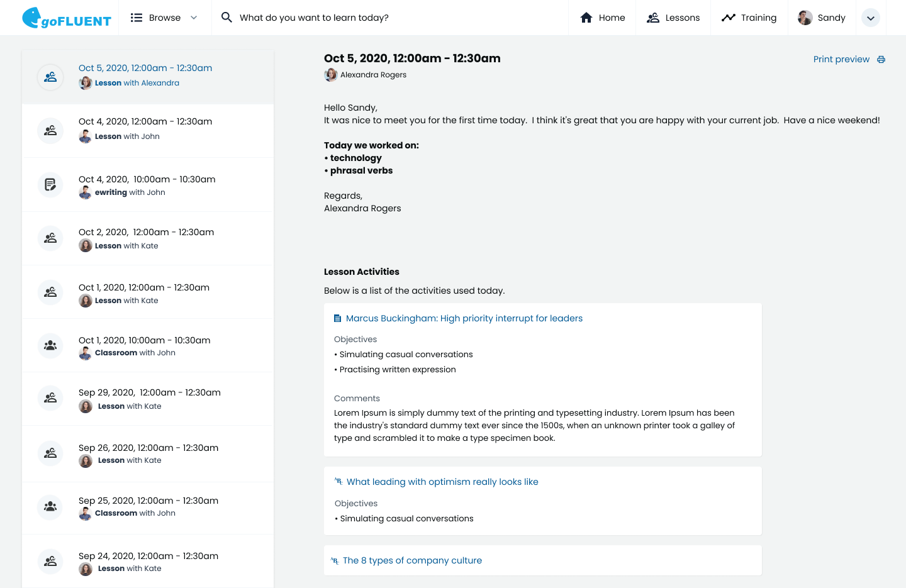
Task: Click the Home house icon
Action: pos(586,18)
